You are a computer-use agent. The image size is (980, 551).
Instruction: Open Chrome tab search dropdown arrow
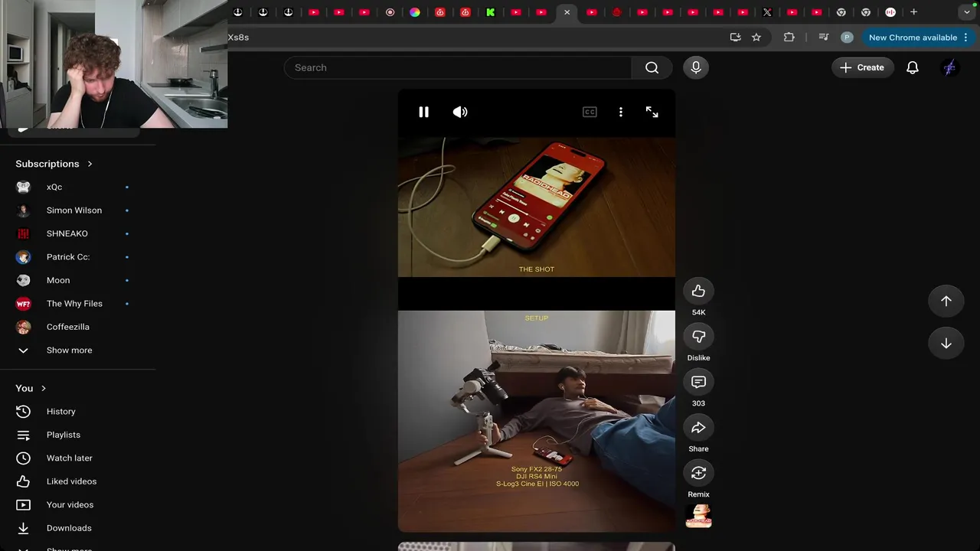[968, 12]
